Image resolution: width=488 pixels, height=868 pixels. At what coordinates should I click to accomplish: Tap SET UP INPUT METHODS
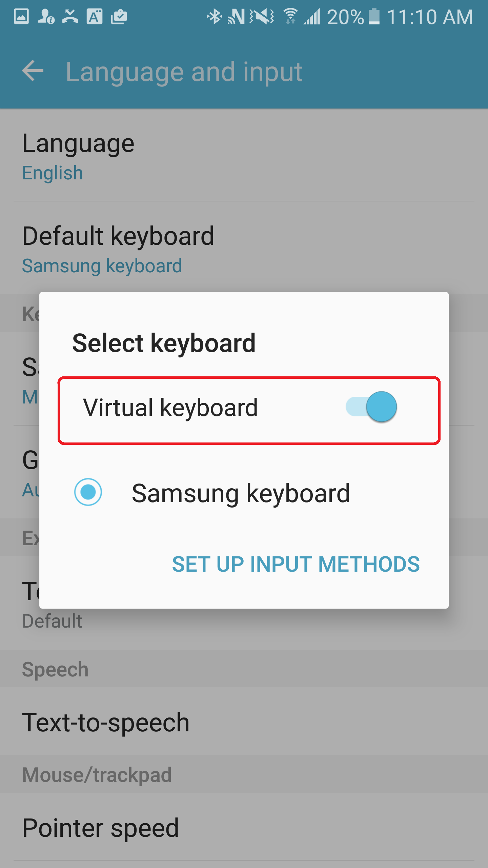[x=296, y=564]
